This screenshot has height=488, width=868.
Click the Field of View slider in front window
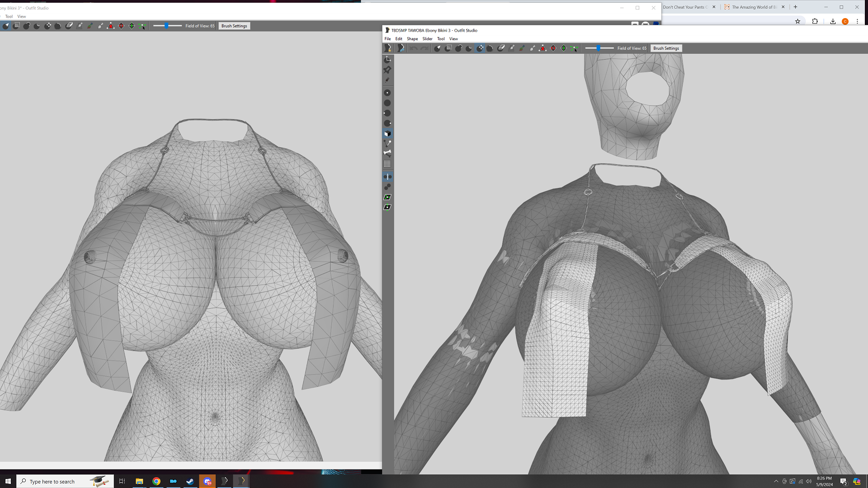point(599,48)
